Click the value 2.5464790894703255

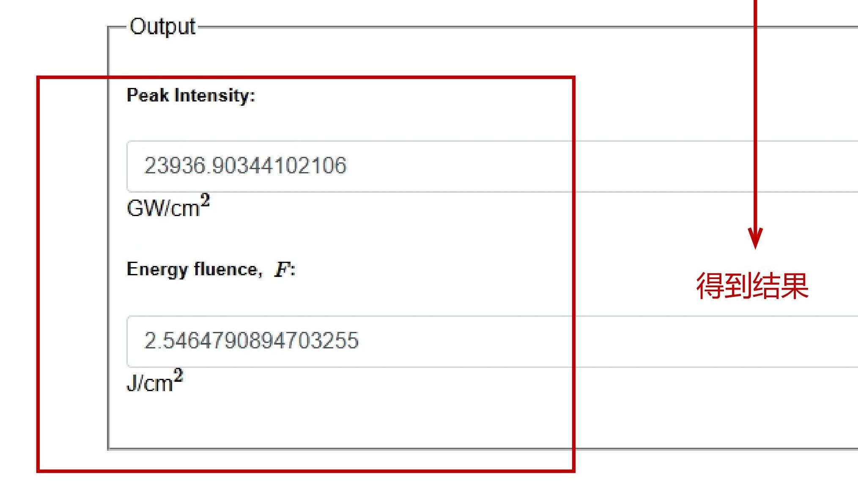tap(251, 340)
